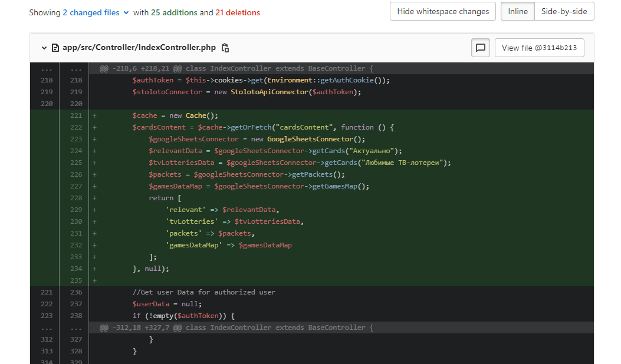Click old line number 312
The height and width of the screenshot is (364, 621).
(x=47, y=339)
